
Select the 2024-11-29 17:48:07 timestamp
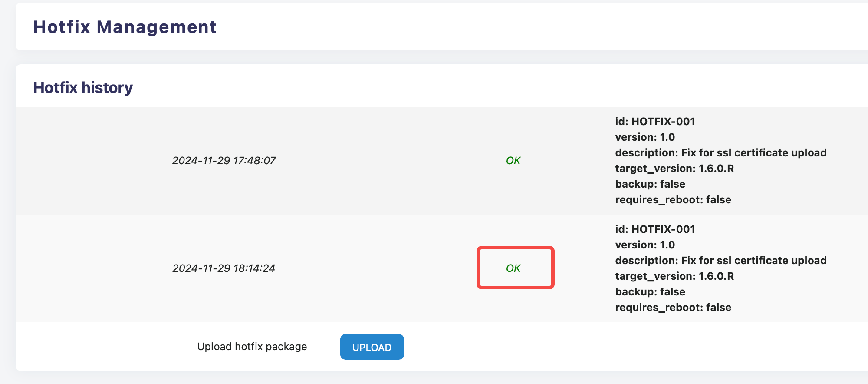coord(224,161)
